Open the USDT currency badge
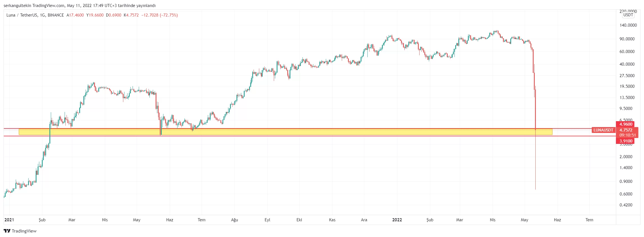The width and height of the screenshot is (644, 237). coord(628,15)
